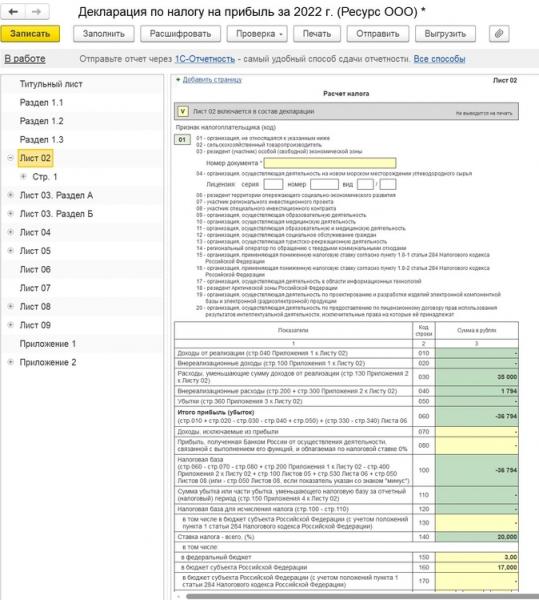Select the yellow cell of line 150

[477, 557]
